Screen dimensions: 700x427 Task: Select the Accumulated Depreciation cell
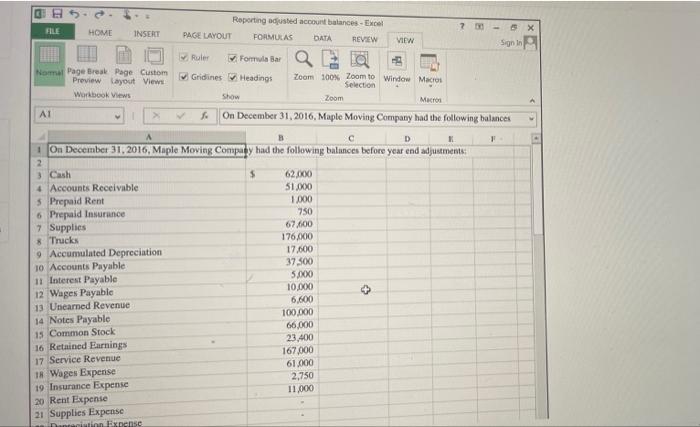tap(147, 253)
